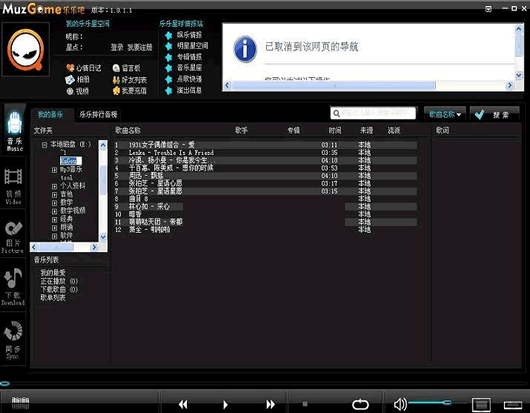Select song 1 1931女子偶像组合

266,145
